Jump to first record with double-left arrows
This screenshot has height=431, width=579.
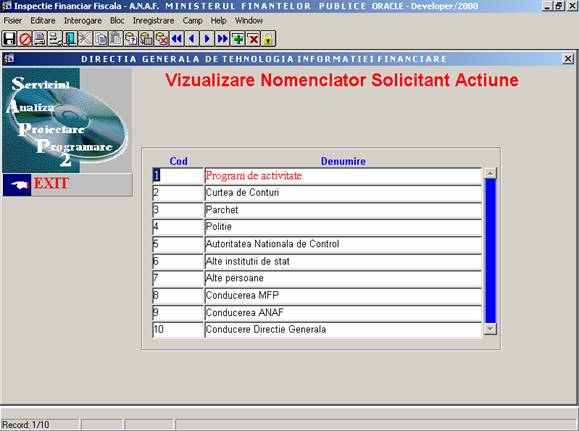coord(177,39)
